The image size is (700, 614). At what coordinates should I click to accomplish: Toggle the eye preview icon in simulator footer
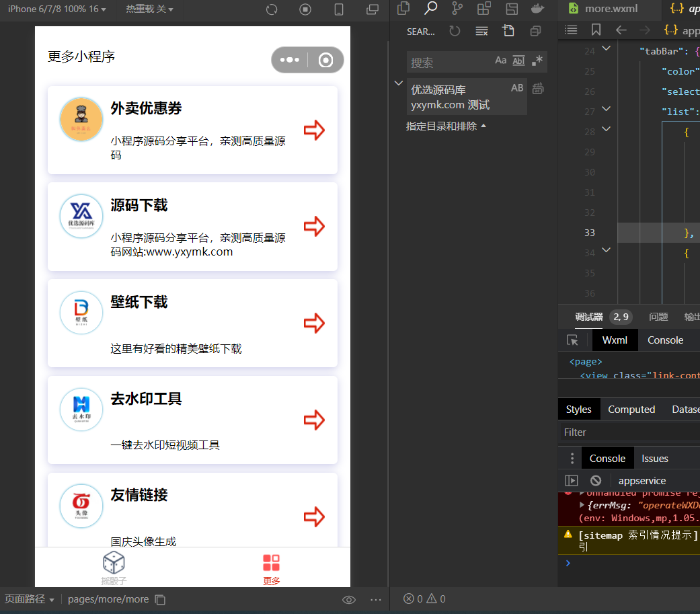click(349, 600)
